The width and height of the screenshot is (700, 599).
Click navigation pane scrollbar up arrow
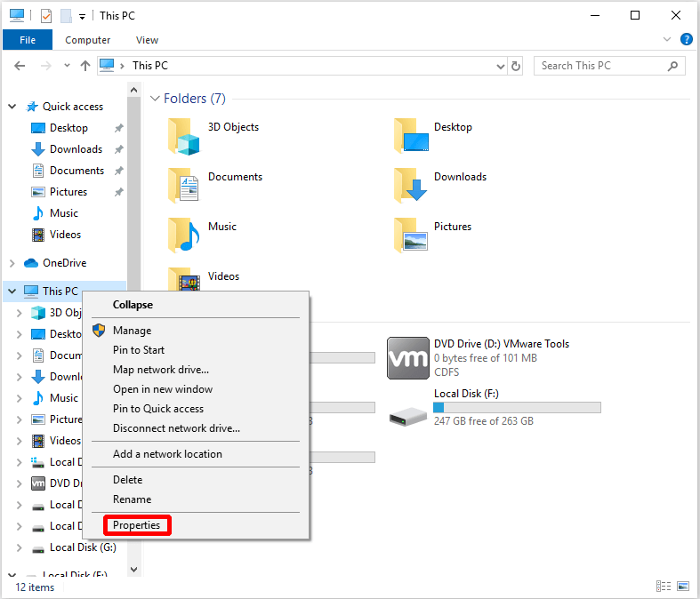point(133,91)
